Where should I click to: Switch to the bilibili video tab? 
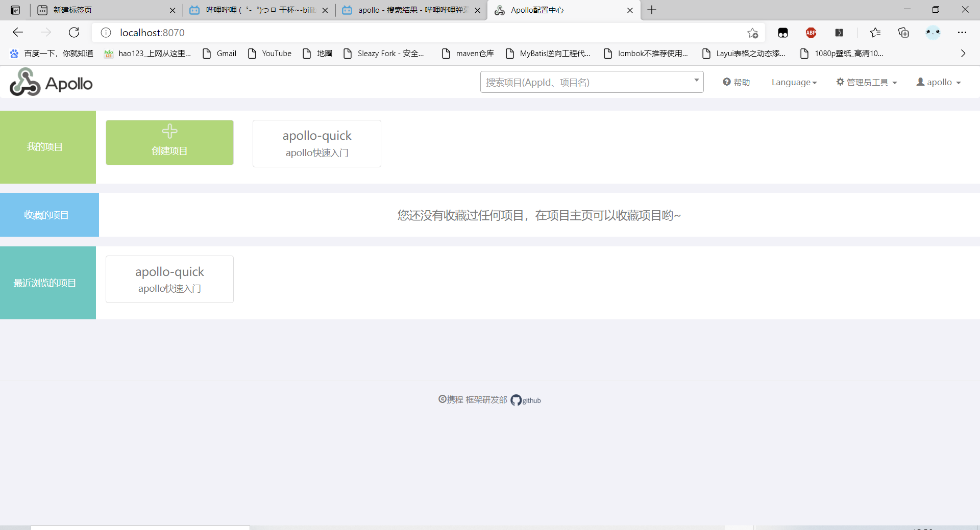point(255,10)
